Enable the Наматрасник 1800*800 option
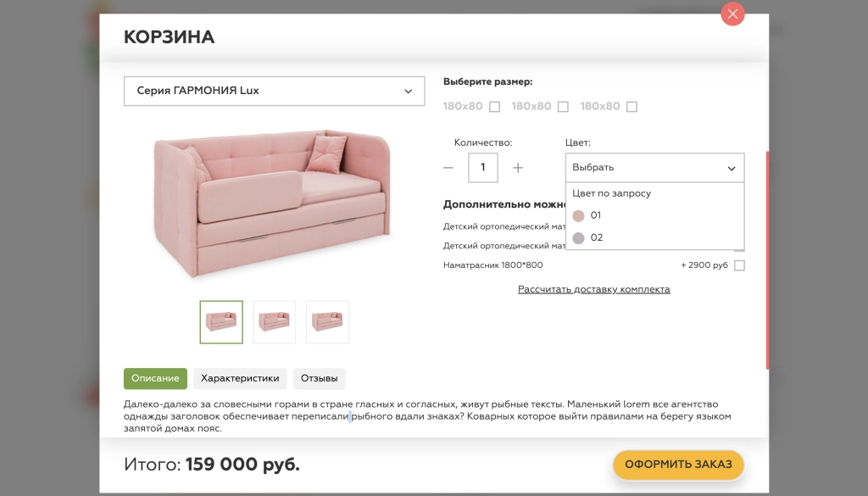This screenshot has width=868, height=496. coord(739,265)
